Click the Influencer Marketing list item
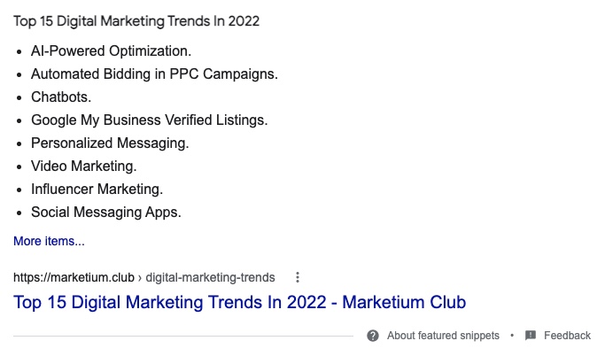 click(97, 190)
